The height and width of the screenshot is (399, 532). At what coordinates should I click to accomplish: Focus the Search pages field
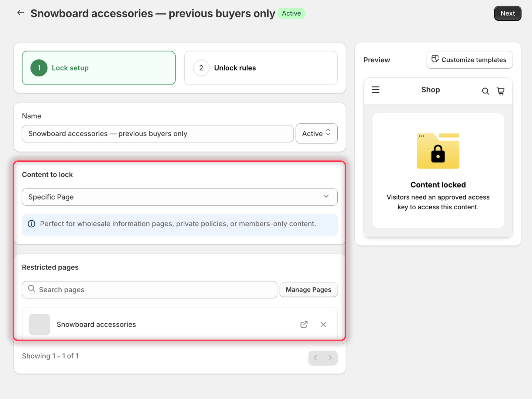150,290
